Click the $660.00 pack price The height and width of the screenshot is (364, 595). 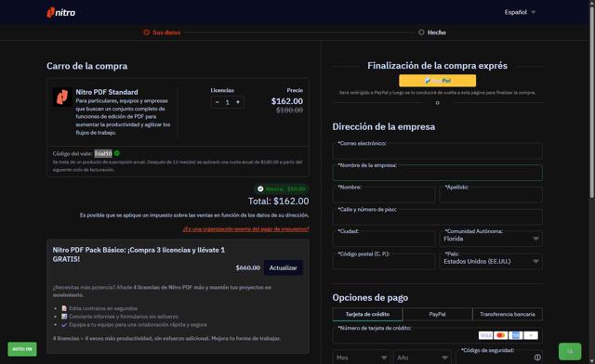(x=248, y=267)
